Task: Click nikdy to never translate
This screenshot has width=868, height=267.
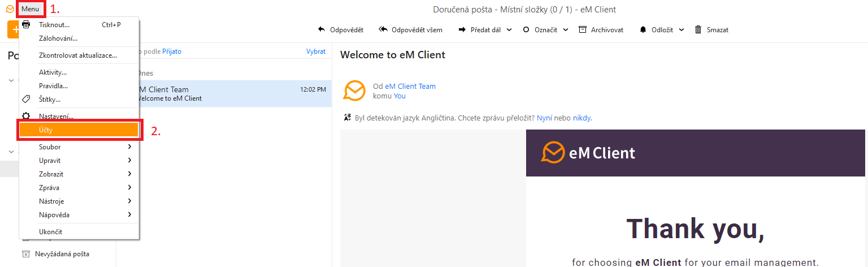Action: [581, 118]
